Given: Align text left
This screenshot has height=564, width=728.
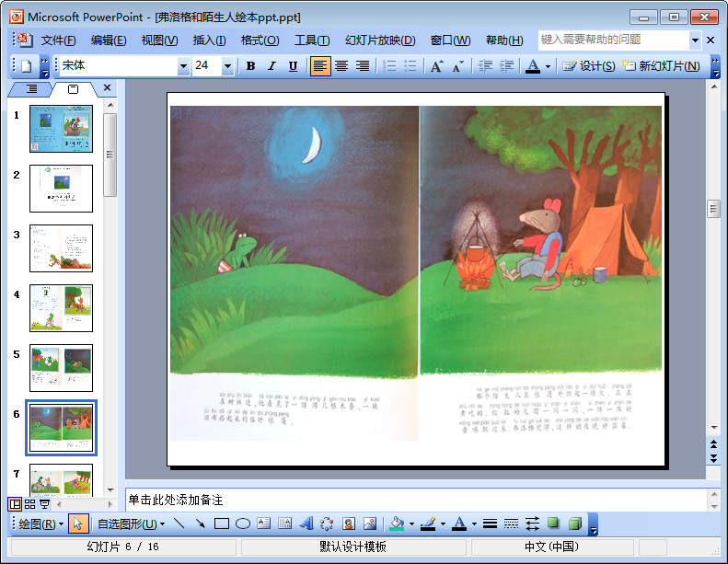Looking at the screenshot, I should [320, 66].
